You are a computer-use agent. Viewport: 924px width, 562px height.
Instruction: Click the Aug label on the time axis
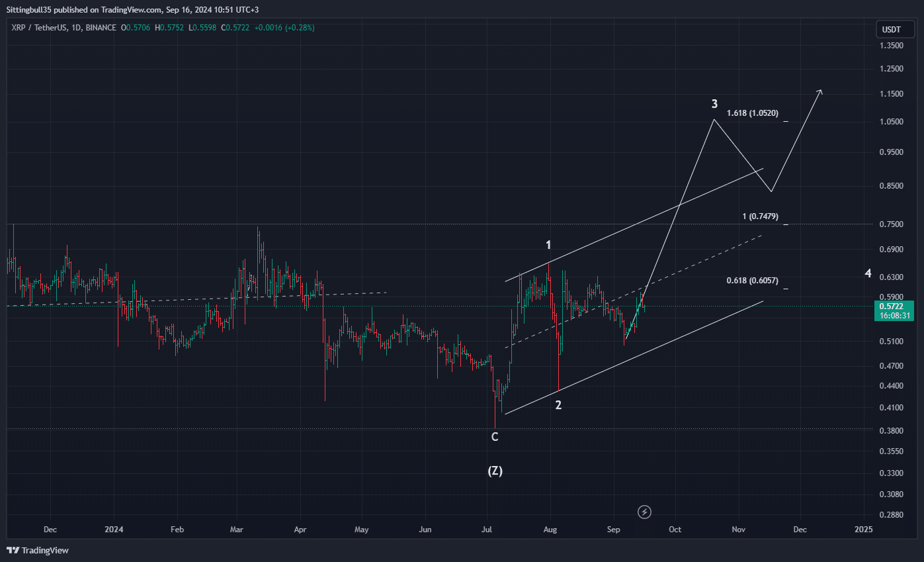click(x=550, y=530)
